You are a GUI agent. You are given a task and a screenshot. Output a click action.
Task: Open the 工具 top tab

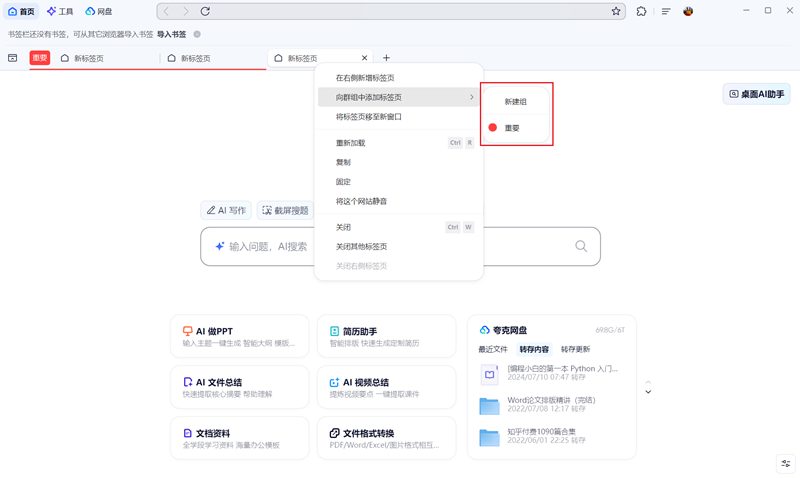[x=60, y=11]
